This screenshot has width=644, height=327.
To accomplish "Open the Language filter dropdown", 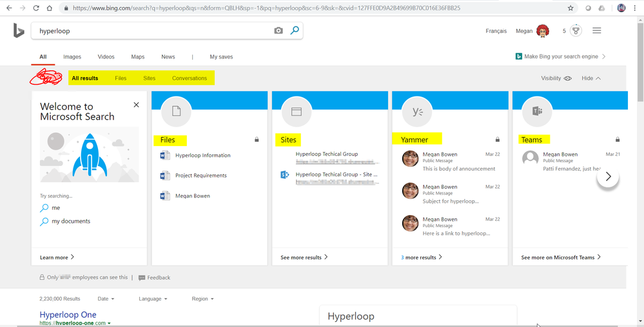I will [153, 299].
